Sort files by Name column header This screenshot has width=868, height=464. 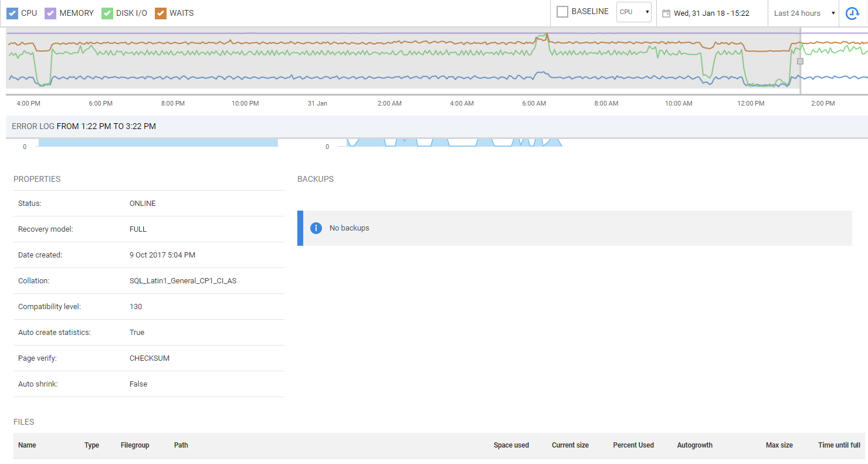tap(27, 445)
